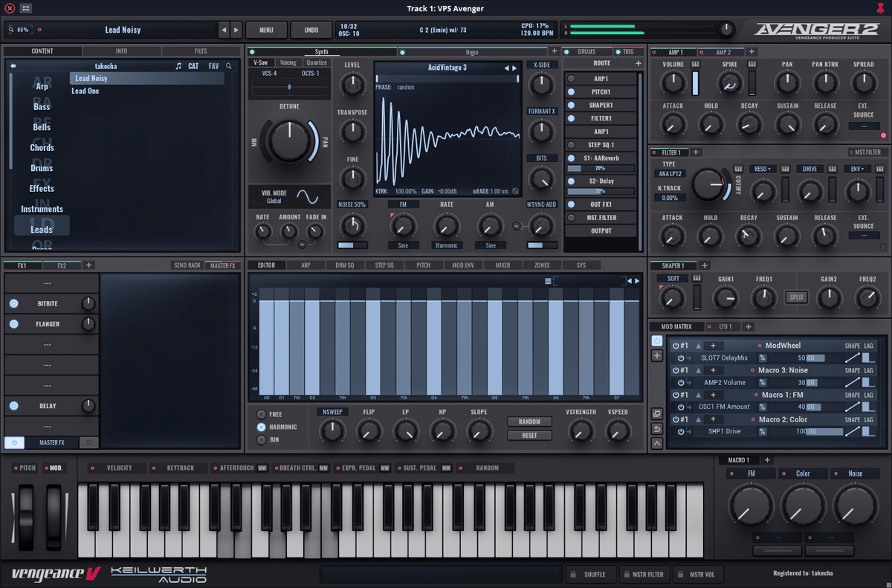Toggle the ARP1 route power button
The image size is (892, 588).
point(571,78)
